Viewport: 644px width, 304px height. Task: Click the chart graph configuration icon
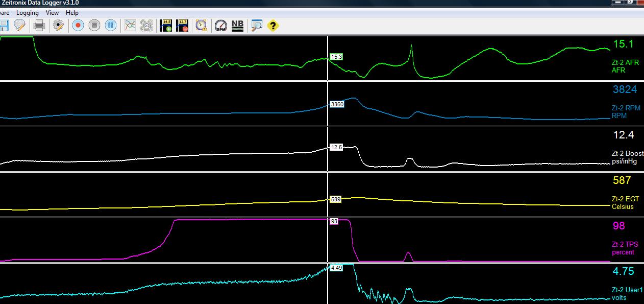(x=129, y=25)
